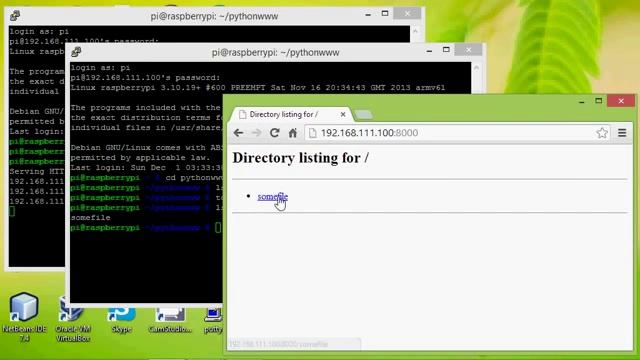Screen dimensions: 640x360
Task: Click 'somefile' output in front terminal
Action: pos(91,218)
